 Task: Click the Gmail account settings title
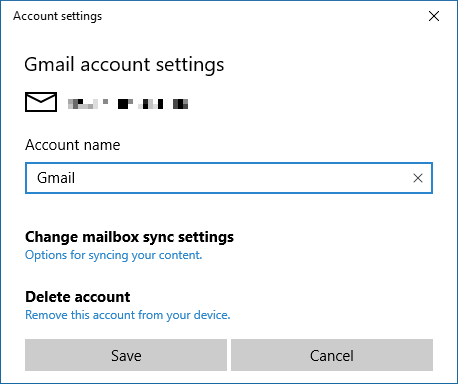tap(124, 65)
